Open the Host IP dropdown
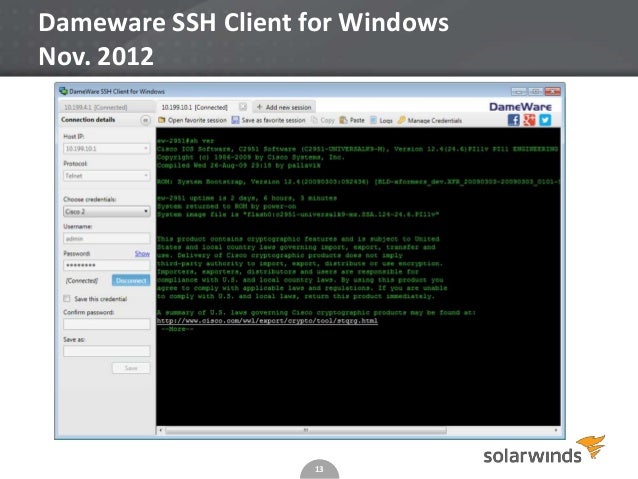Screen dimensions: 638x479 [x=146, y=149]
